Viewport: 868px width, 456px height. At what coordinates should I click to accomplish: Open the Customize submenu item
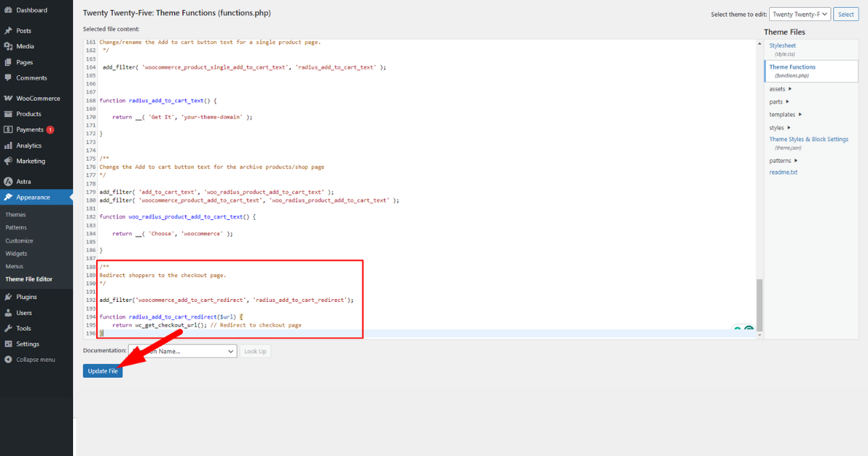pyautogui.click(x=20, y=241)
